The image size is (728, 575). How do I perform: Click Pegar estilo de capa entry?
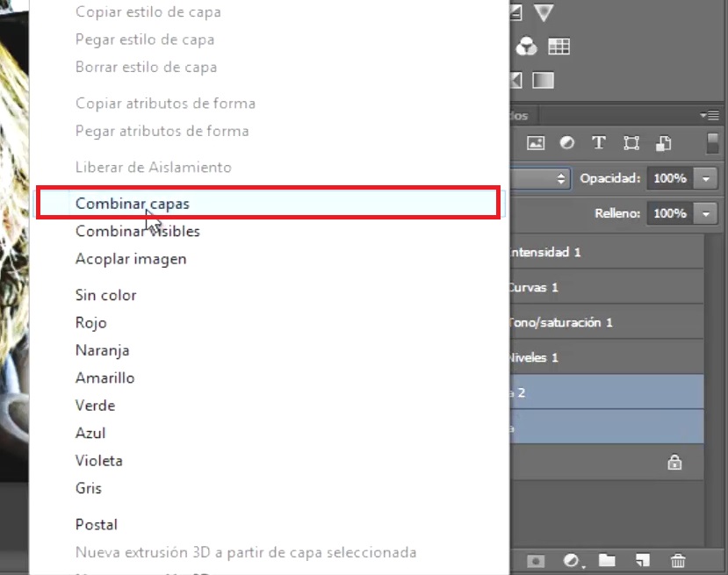tap(145, 40)
